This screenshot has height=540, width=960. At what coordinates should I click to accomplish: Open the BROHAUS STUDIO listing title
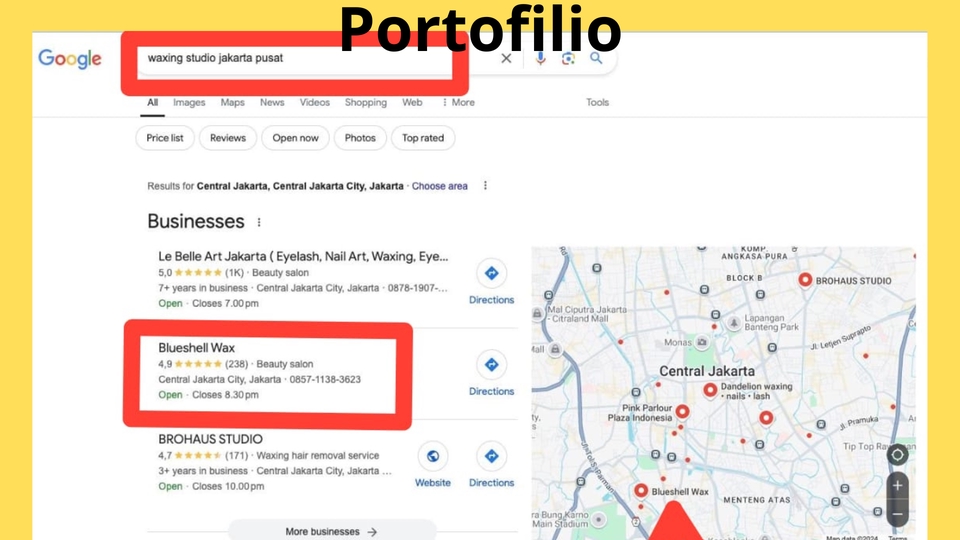click(210, 439)
